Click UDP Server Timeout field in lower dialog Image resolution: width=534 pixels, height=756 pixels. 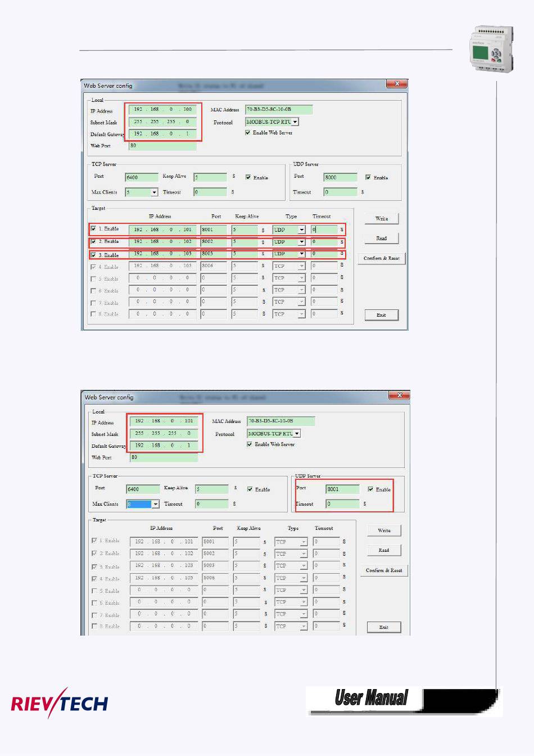342,504
